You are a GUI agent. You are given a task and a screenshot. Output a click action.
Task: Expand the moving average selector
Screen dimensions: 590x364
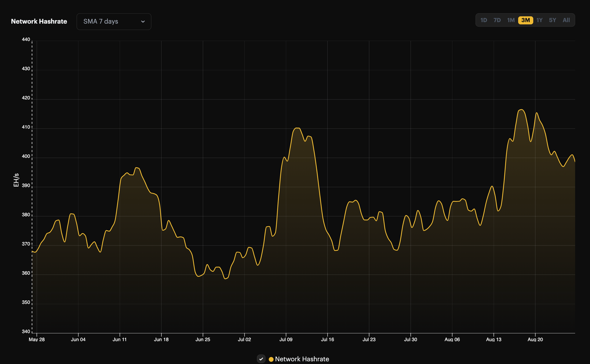(114, 21)
